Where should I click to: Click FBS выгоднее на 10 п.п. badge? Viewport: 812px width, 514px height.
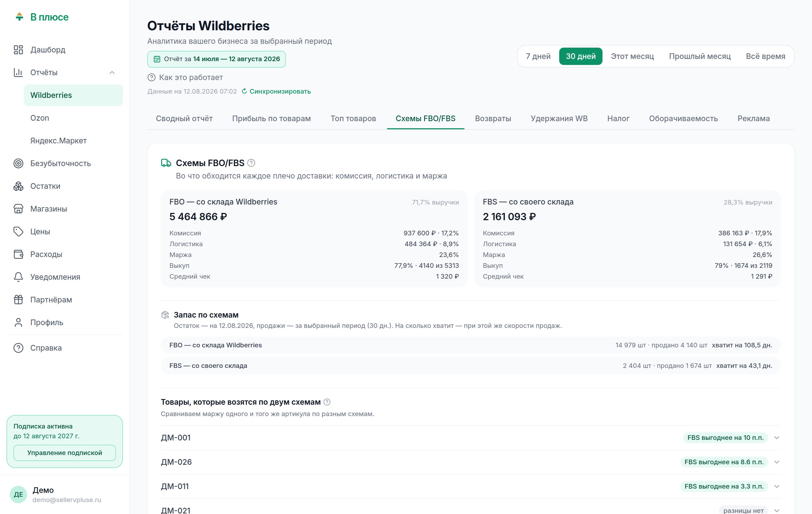point(725,438)
